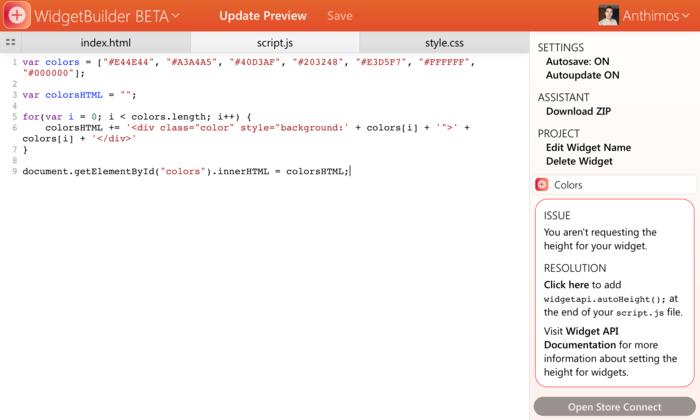Select the script.js tab
This screenshot has width=700, height=420.
[x=275, y=42]
